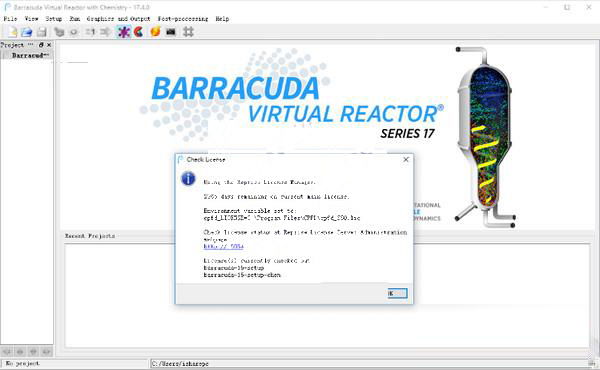Open a project with the blue folder icon

(26, 32)
